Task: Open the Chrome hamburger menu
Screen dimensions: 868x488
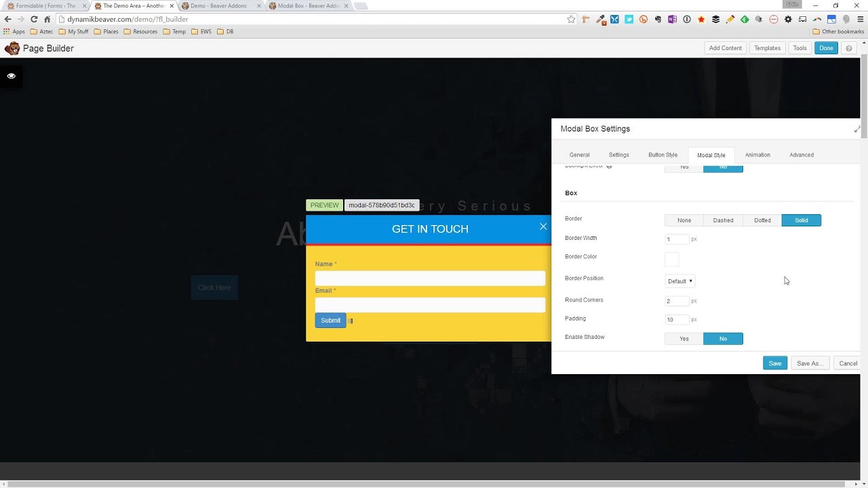Action: point(860,20)
